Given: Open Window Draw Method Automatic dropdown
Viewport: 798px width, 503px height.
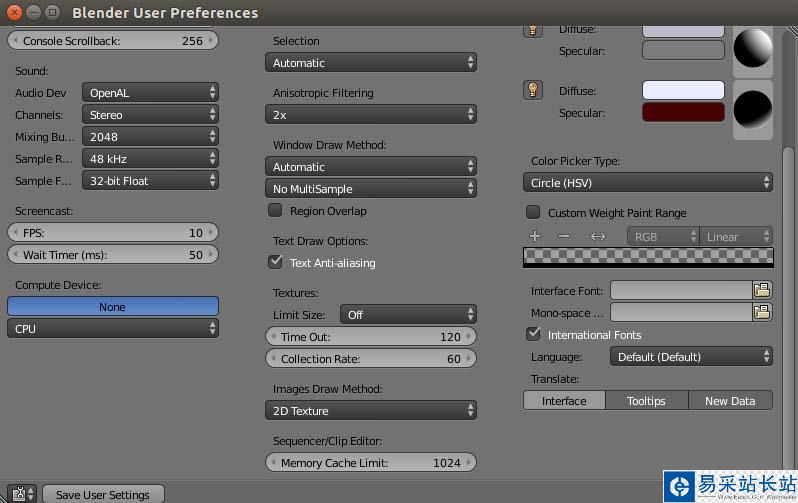Looking at the screenshot, I should (371, 166).
